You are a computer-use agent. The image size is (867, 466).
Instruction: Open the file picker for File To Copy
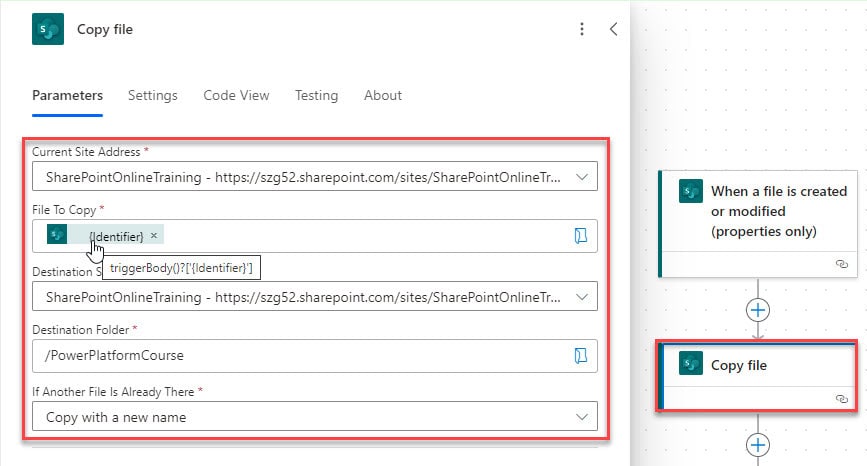point(581,236)
